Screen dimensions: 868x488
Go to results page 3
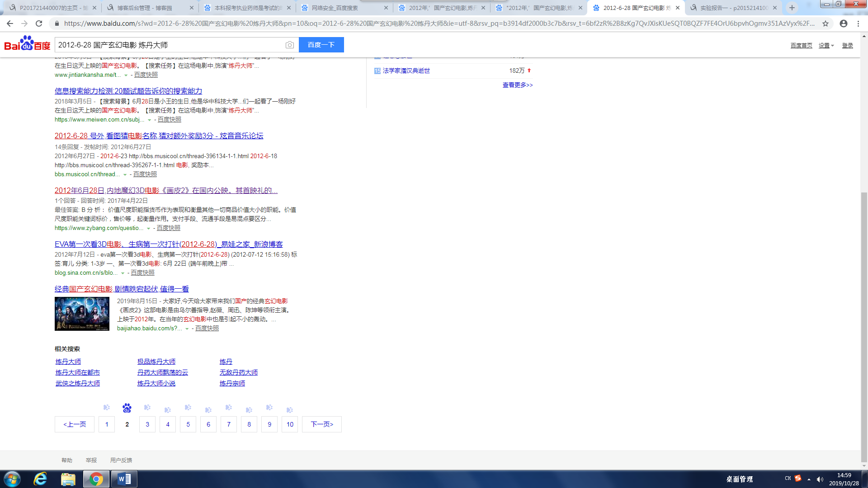[x=147, y=424]
